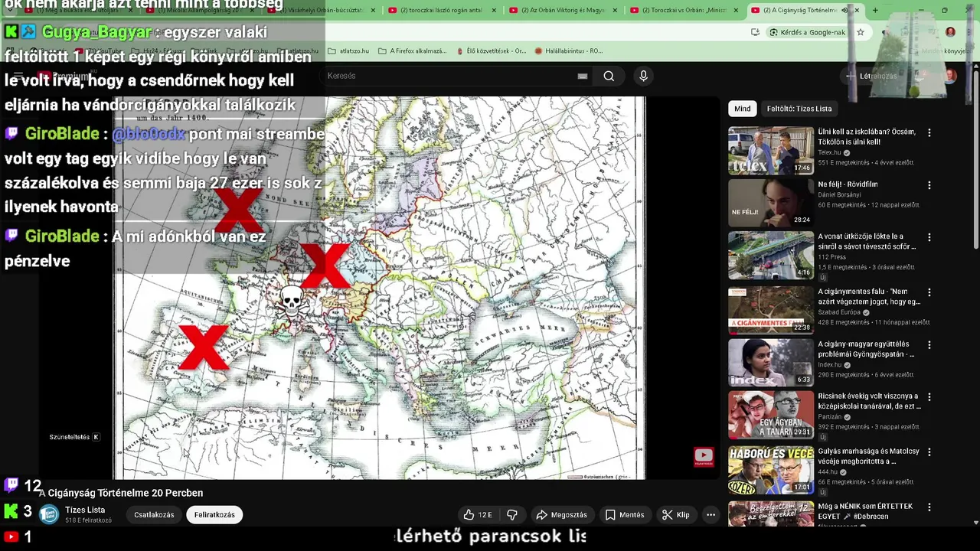Search YouTube with the magnifier icon
The width and height of the screenshot is (980, 551).
click(609, 76)
